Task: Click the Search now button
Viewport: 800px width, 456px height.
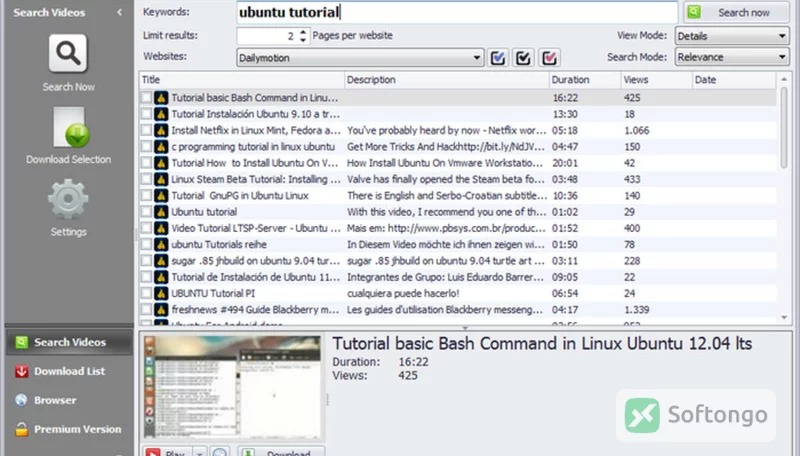Action: tap(736, 12)
